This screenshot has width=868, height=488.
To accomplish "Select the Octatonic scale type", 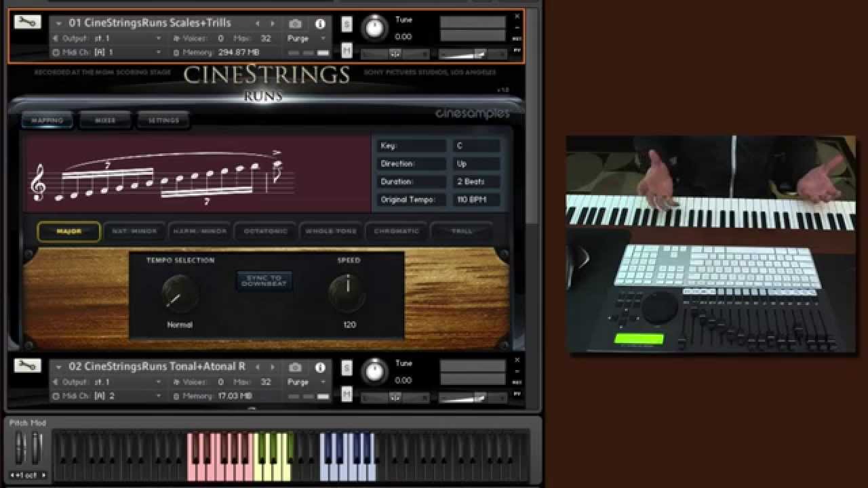I will click(x=265, y=232).
